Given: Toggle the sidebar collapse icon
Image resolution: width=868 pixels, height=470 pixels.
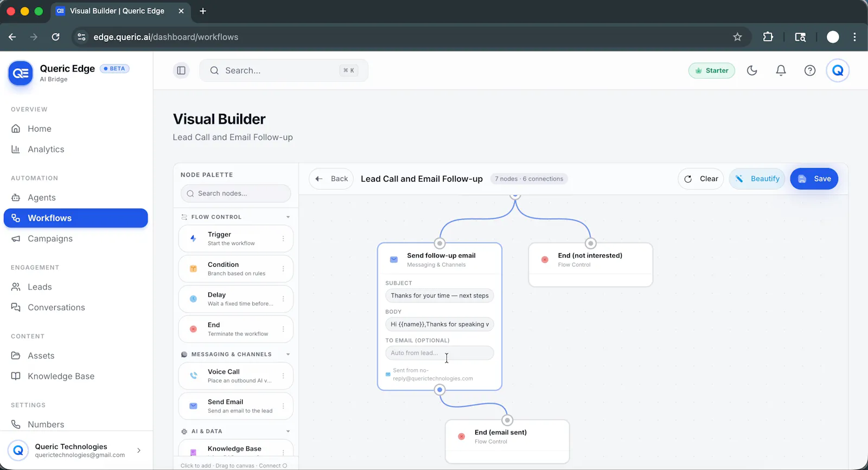Looking at the screenshot, I should (181, 70).
